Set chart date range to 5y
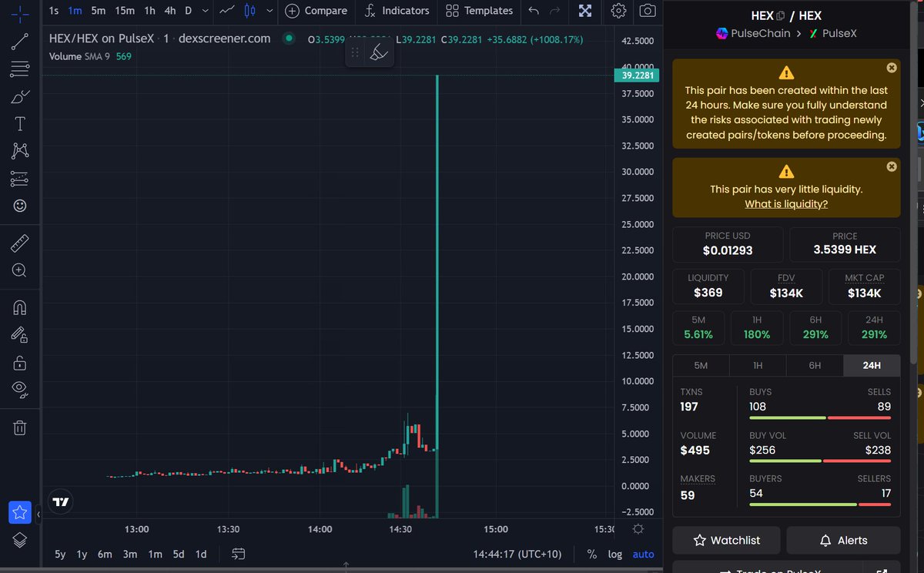 tap(60, 554)
